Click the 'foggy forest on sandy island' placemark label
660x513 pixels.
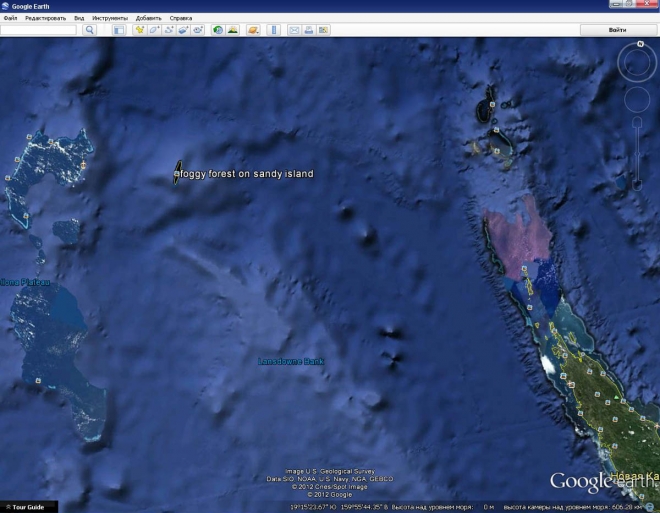(x=247, y=174)
